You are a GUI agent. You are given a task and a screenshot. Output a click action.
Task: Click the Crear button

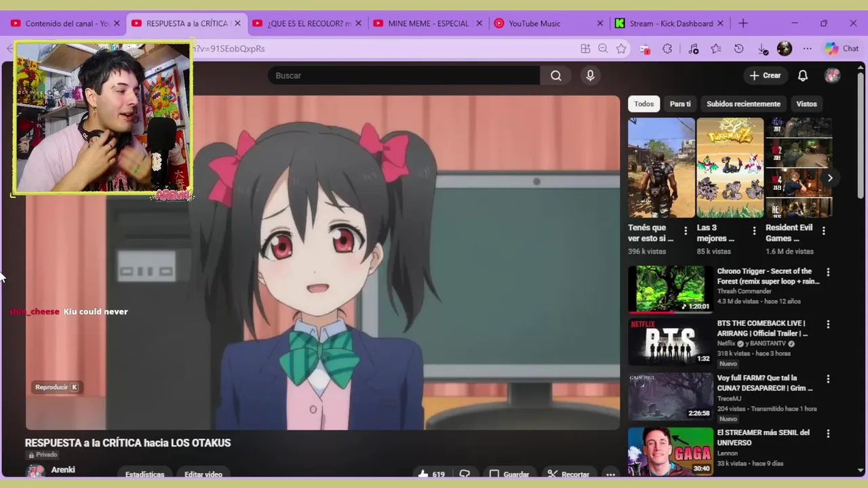tap(765, 76)
